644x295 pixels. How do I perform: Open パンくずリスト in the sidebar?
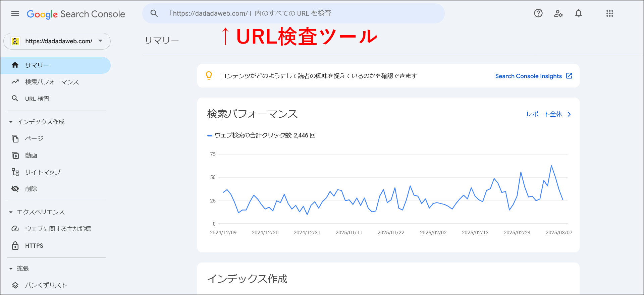(55, 285)
